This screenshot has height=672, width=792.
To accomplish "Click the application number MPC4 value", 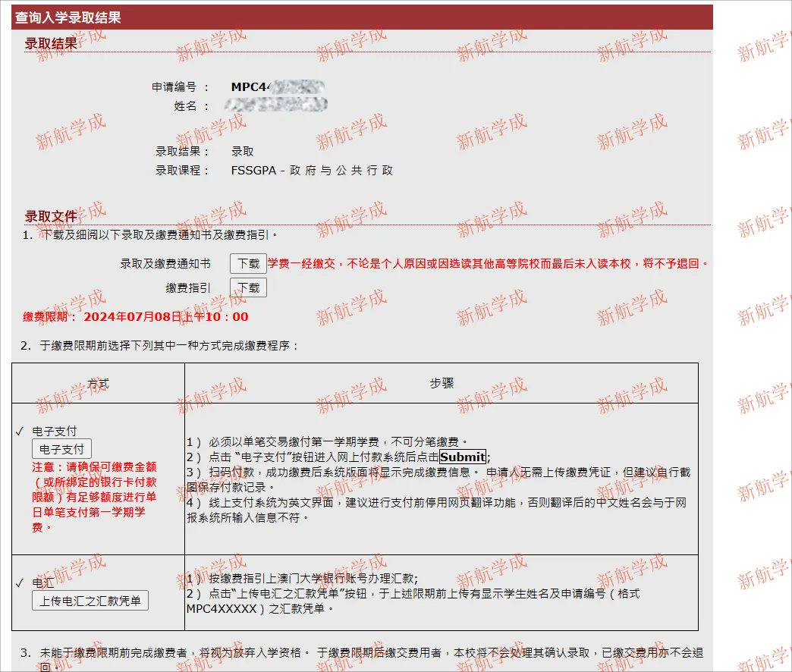I will pyautogui.click(x=278, y=86).
